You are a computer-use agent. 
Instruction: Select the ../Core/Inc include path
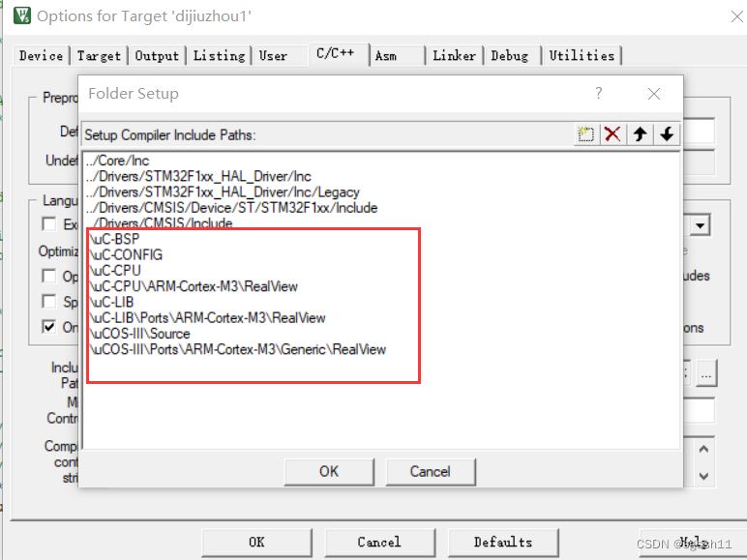pyautogui.click(x=118, y=161)
